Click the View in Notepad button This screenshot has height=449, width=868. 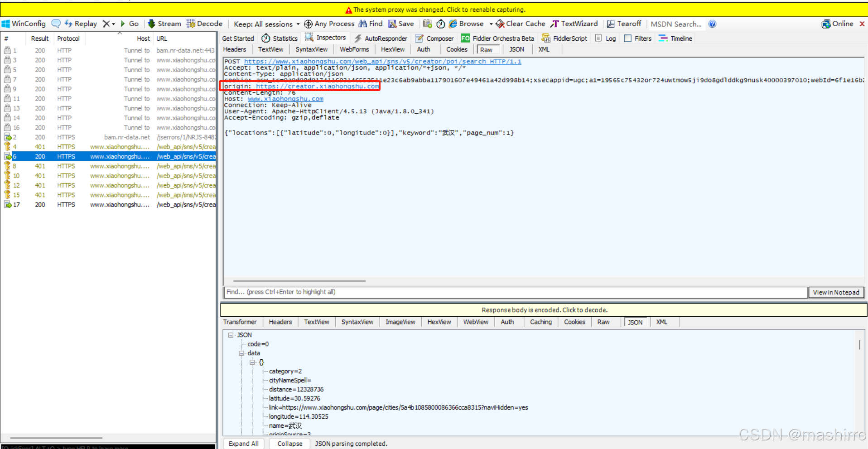[x=836, y=292]
